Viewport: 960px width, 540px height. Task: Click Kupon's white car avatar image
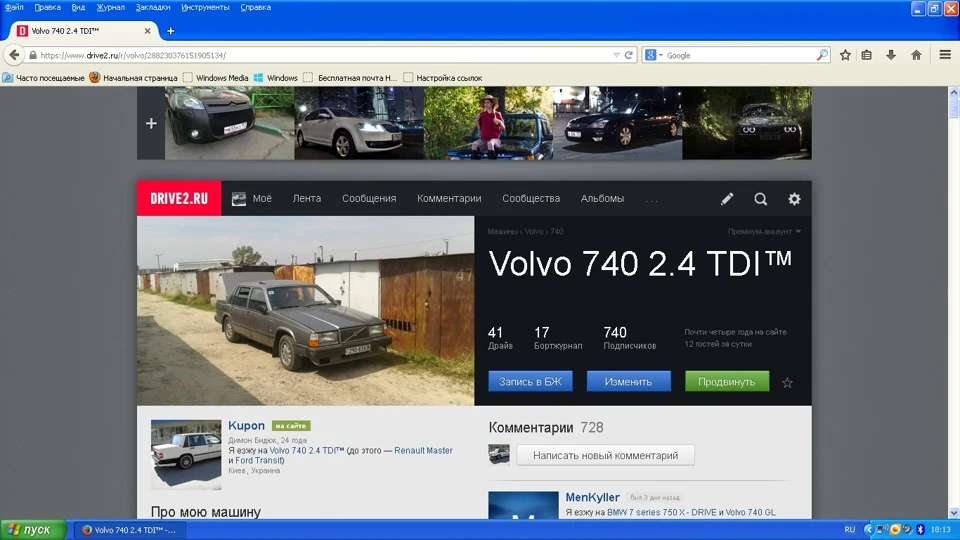[186, 454]
